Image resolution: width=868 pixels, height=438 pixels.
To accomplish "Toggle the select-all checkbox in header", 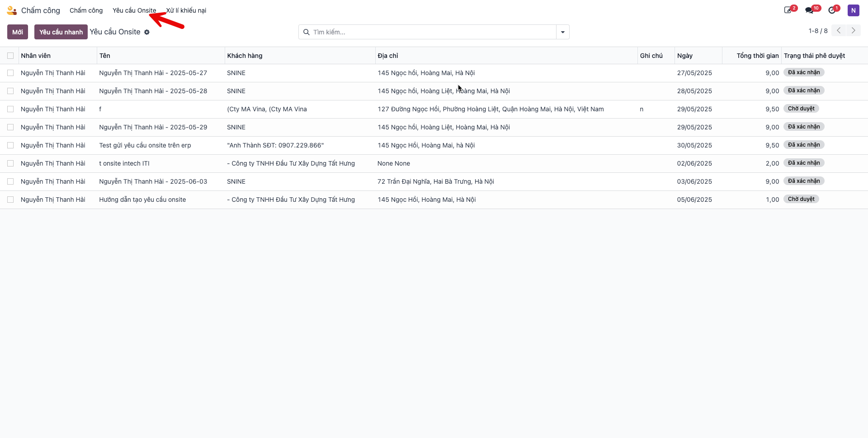I will coord(10,56).
